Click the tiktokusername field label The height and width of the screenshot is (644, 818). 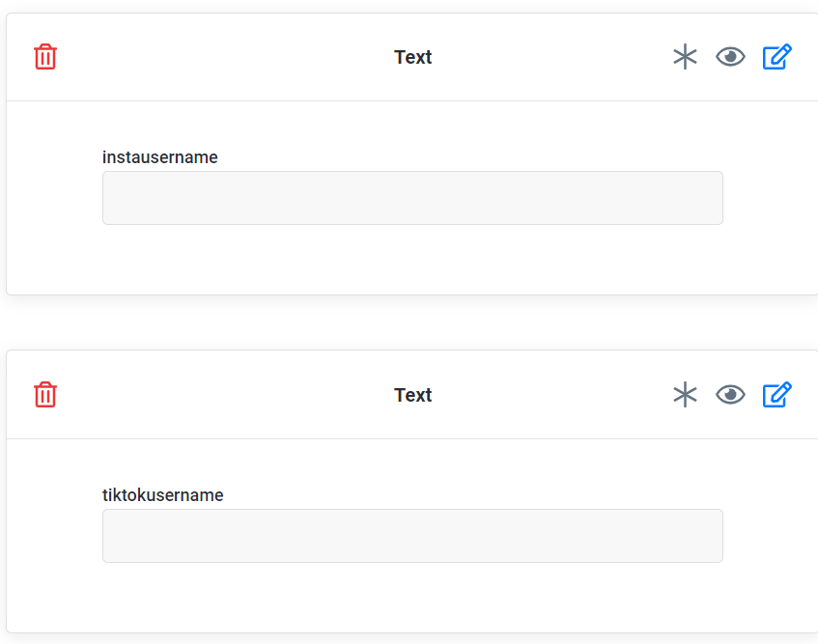[162, 494]
